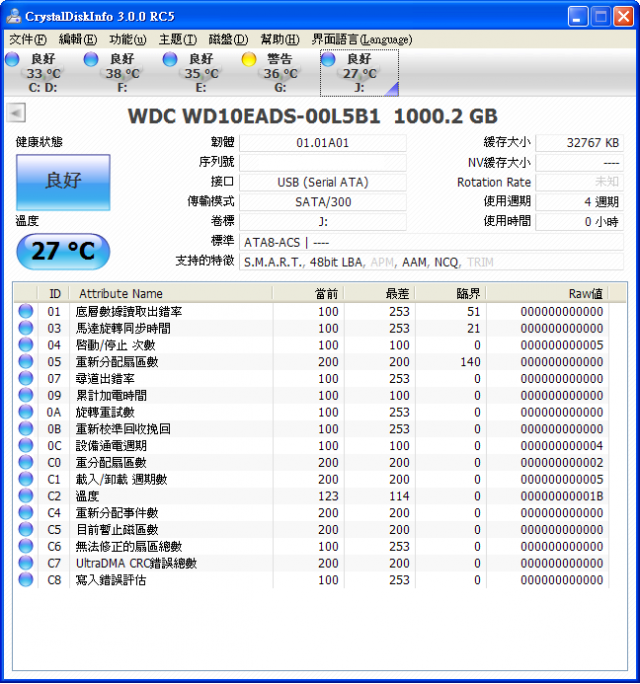
Task: Select disk E: blue status orb
Action: click(170, 59)
